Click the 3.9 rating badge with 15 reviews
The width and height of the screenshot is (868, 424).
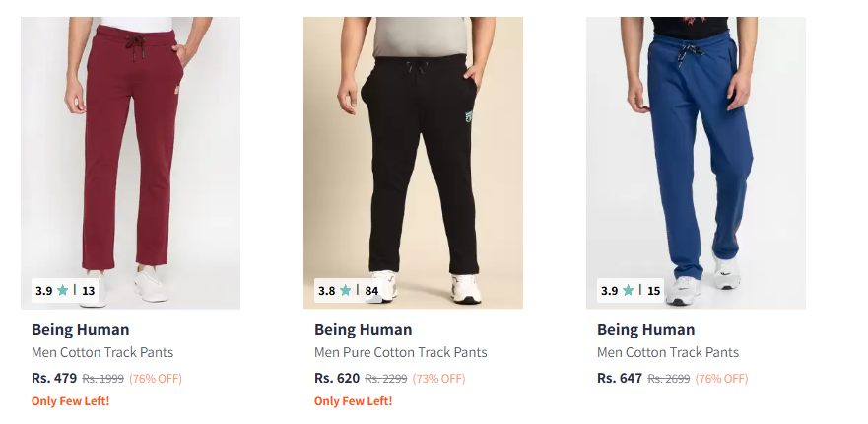(632, 291)
